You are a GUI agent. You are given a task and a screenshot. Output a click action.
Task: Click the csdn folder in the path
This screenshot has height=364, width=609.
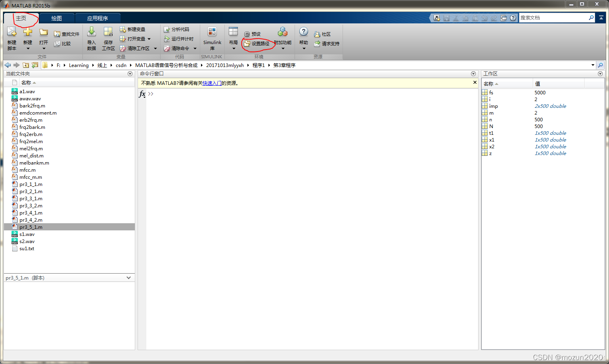click(x=121, y=65)
